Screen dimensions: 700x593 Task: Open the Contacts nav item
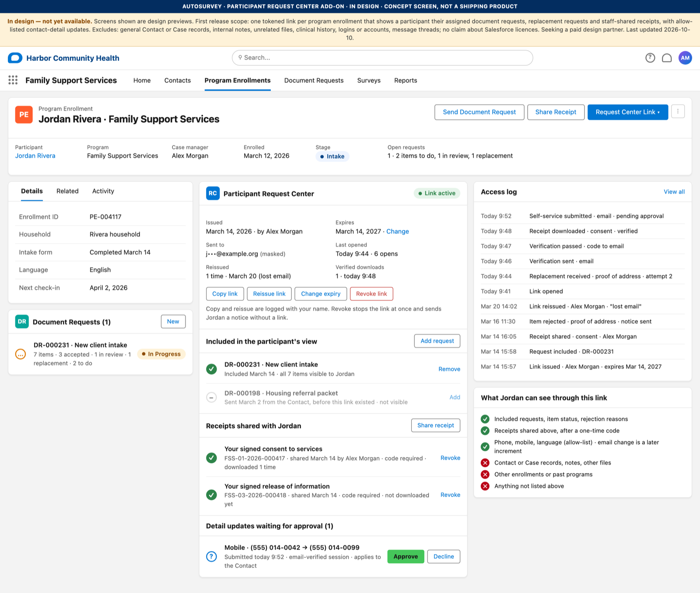point(178,80)
